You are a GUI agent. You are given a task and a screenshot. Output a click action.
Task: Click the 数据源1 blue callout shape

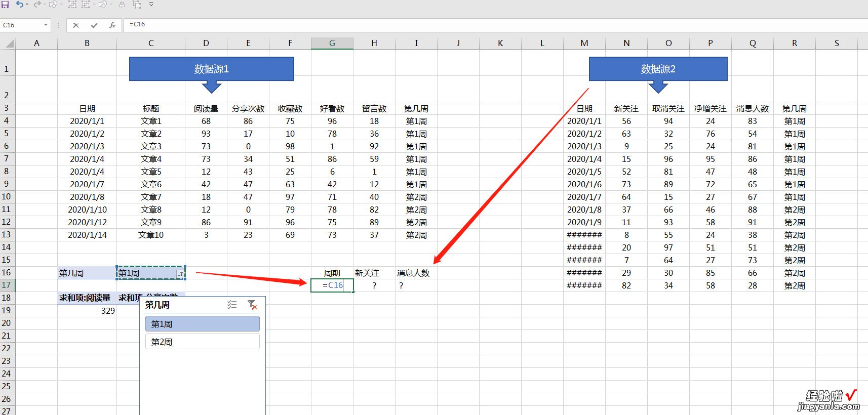pos(212,69)
